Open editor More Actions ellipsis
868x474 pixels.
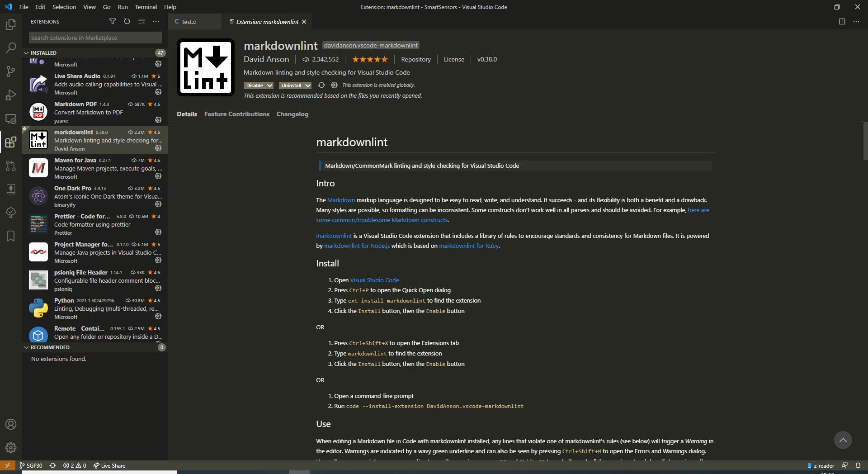856,22
